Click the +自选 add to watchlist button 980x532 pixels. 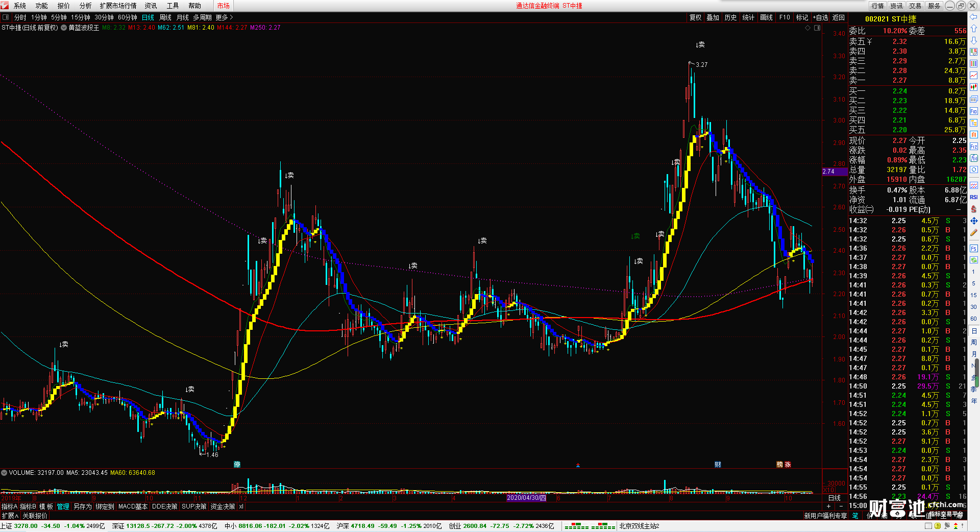tap(821, 17)
